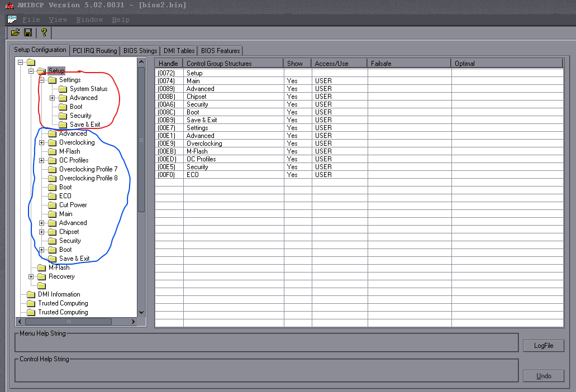Click the Handle column header
576x392 pixels.
[169, 63]
